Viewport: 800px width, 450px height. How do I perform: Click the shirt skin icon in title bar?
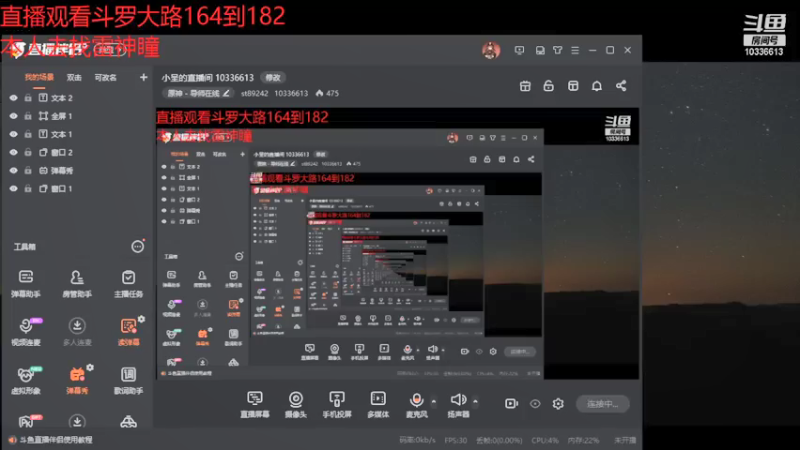[558, 50]
